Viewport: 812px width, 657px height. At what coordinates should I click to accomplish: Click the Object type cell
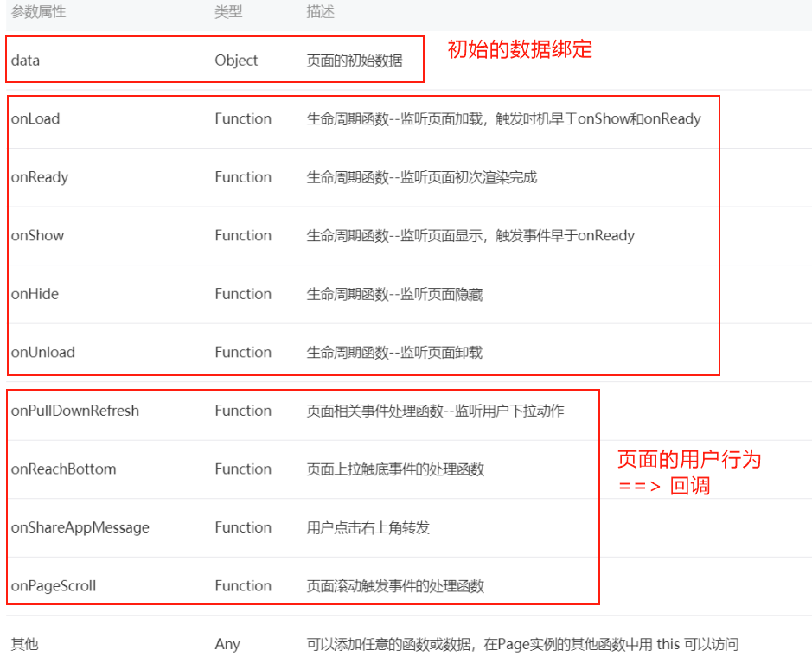(x=236, y=61)
